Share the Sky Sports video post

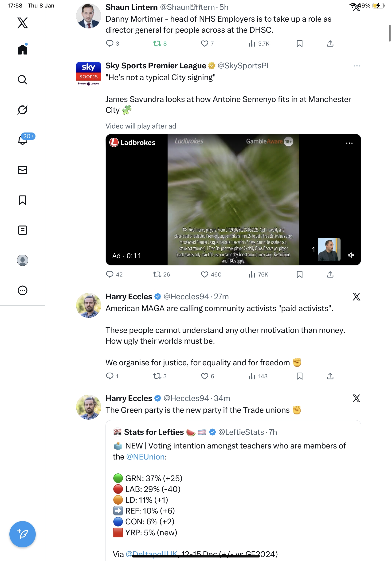click(330, 274)
